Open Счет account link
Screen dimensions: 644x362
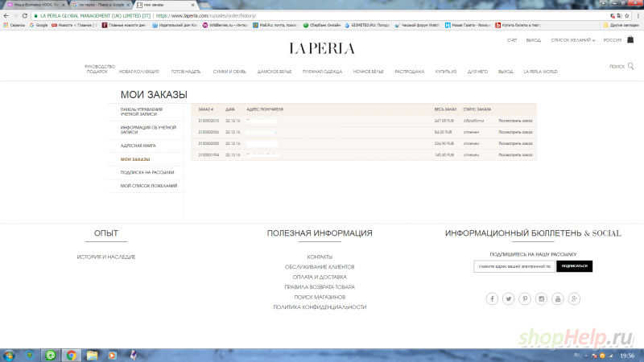(512, 40)
